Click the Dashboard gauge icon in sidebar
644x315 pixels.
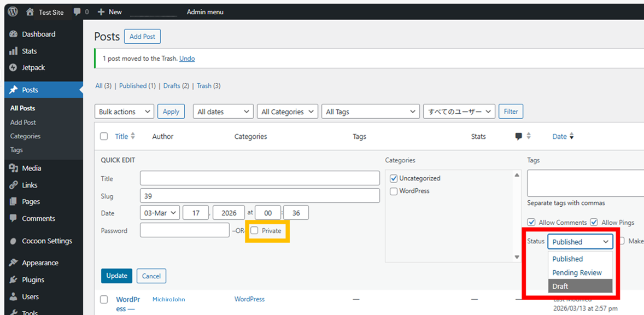click(x=14, y=34)
